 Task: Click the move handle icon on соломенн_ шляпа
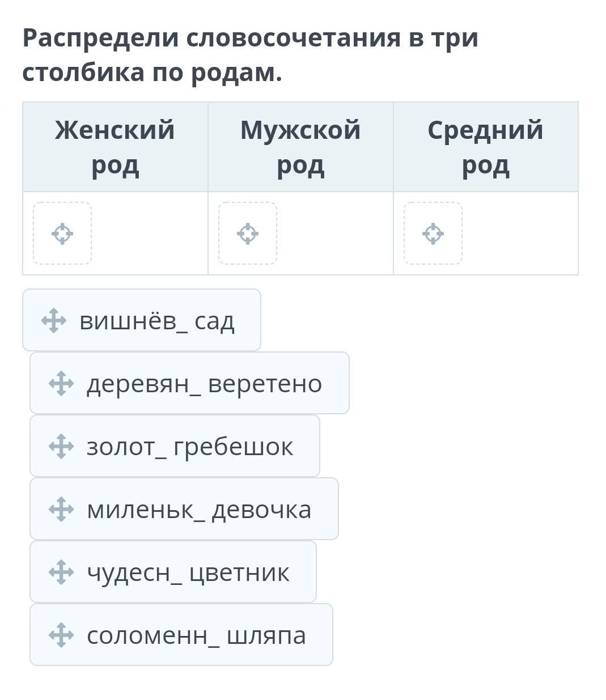(61, 635)
